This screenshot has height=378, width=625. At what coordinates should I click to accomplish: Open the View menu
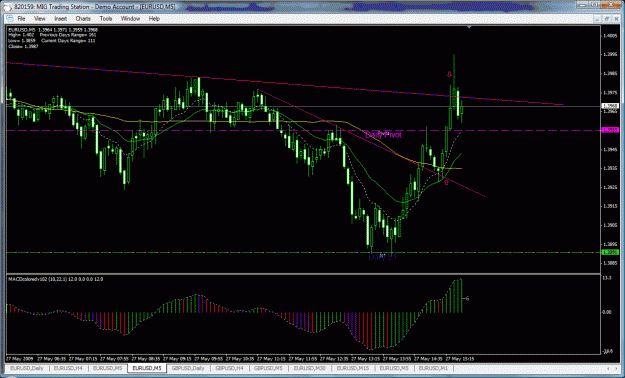(x=39, y=19)
